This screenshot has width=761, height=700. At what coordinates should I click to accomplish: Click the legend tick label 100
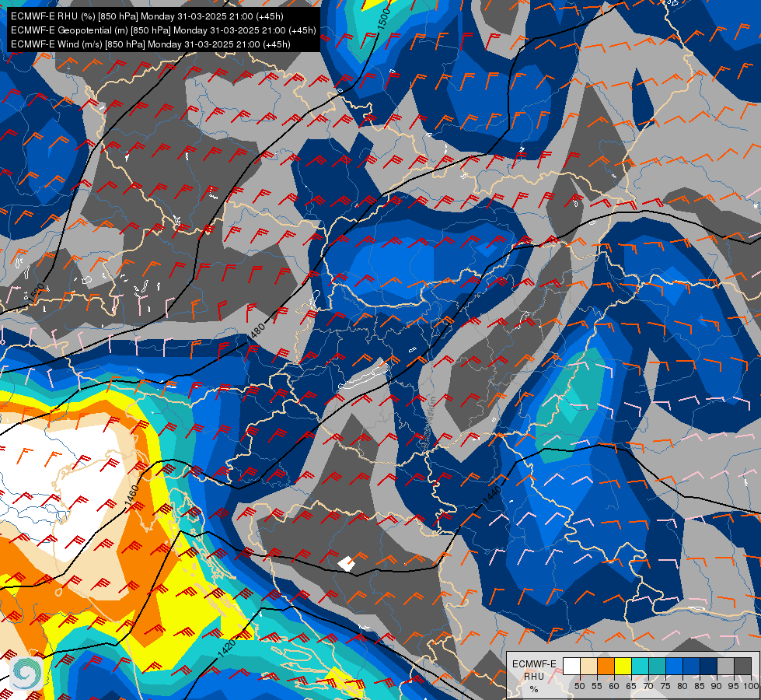(752, 686)
